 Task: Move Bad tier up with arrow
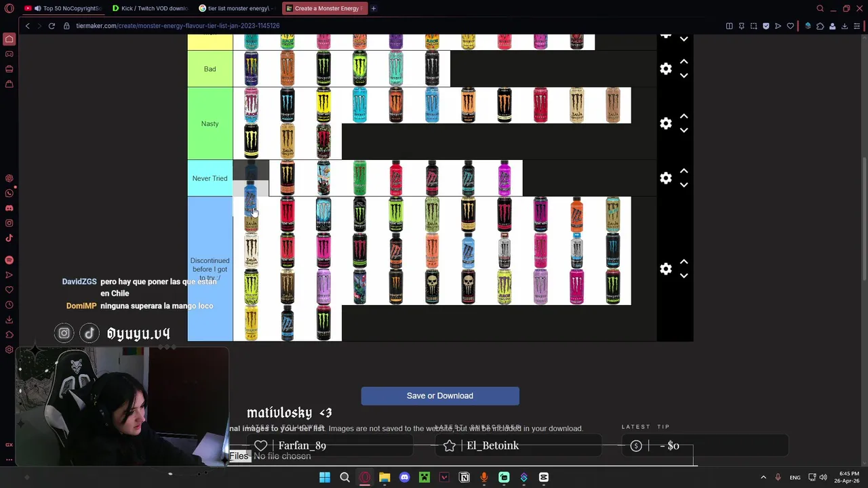point(684,62)
